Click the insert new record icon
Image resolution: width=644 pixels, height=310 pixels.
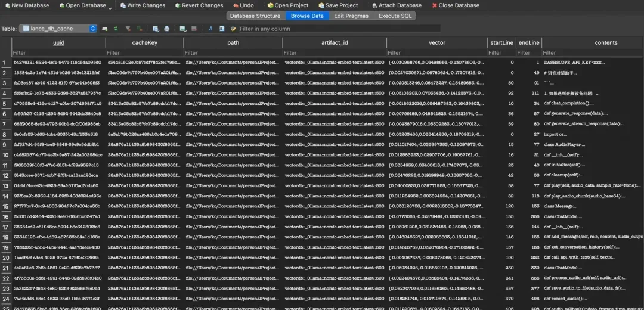click(x=183, y=29)
